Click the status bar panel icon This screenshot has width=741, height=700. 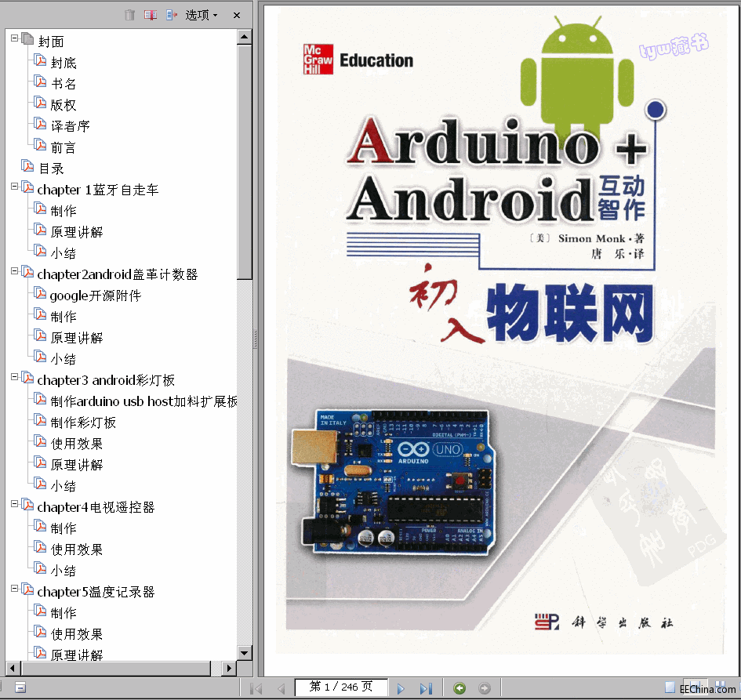pos(20,687)
